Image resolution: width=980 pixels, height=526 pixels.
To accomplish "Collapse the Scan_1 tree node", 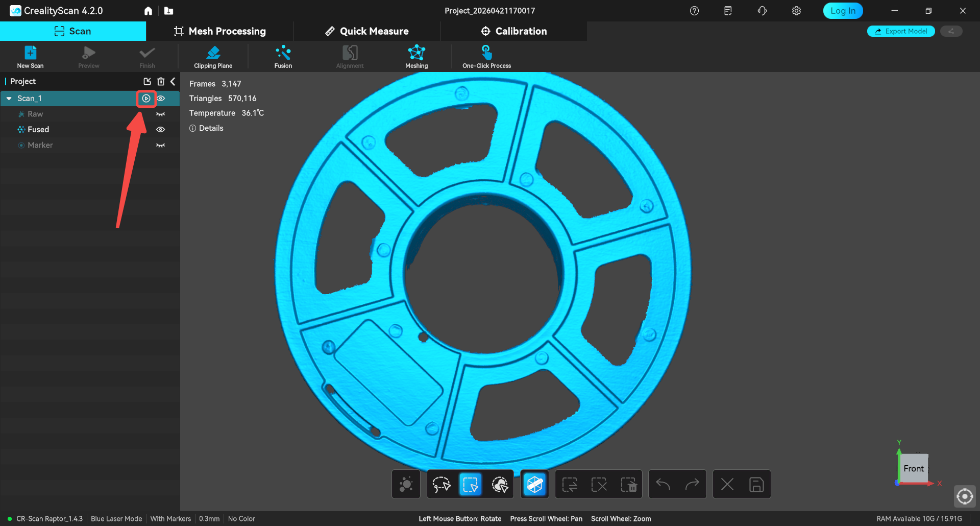I will point(9,99).
